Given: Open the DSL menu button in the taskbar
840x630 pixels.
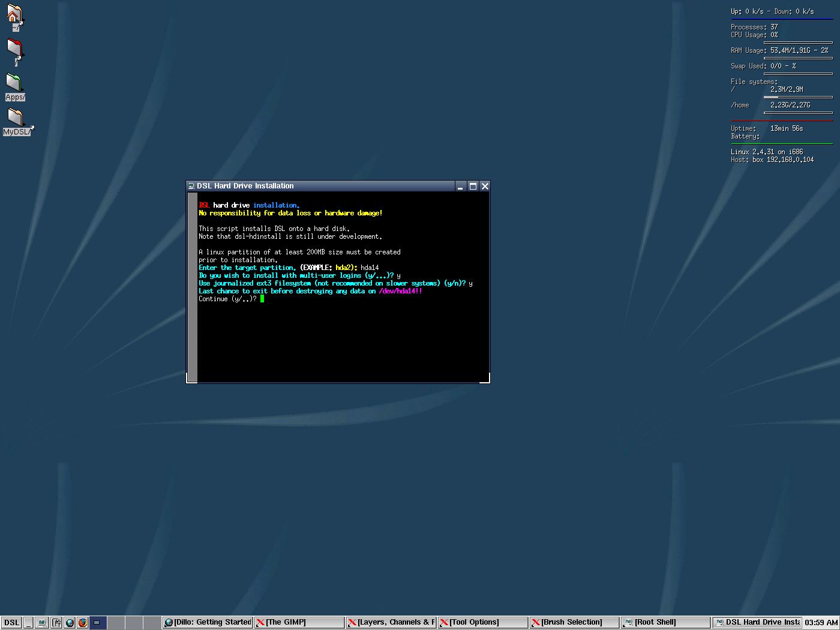Looking at the screenshot, I should pyautogui.click(x=11, y=623).
